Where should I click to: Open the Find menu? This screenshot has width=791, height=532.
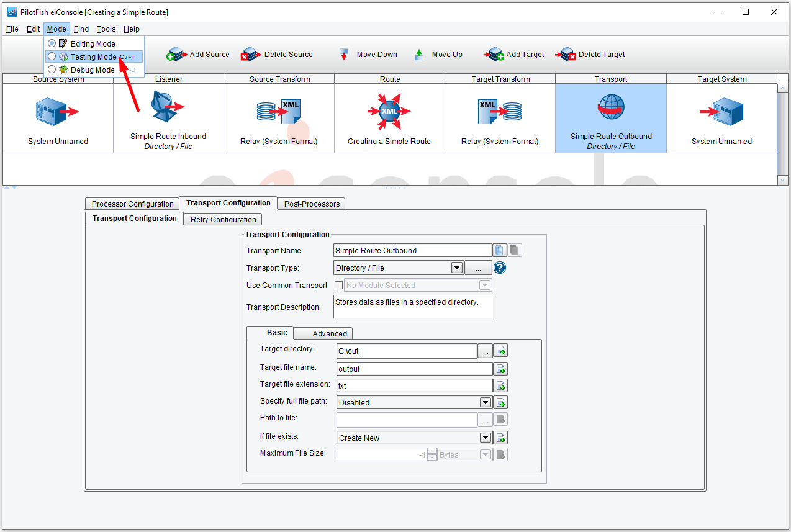pyautogui.click(x=81, y=29)
